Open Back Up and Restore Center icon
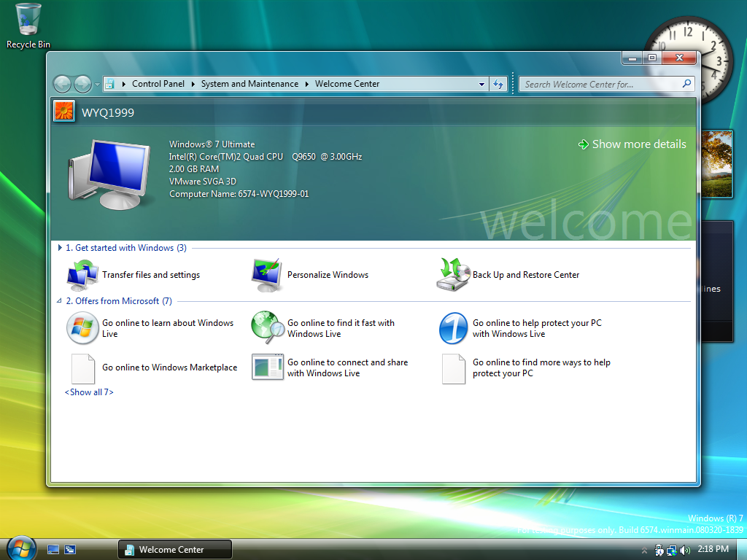This screenshot has height=560, width=747. tap(453, 275)
